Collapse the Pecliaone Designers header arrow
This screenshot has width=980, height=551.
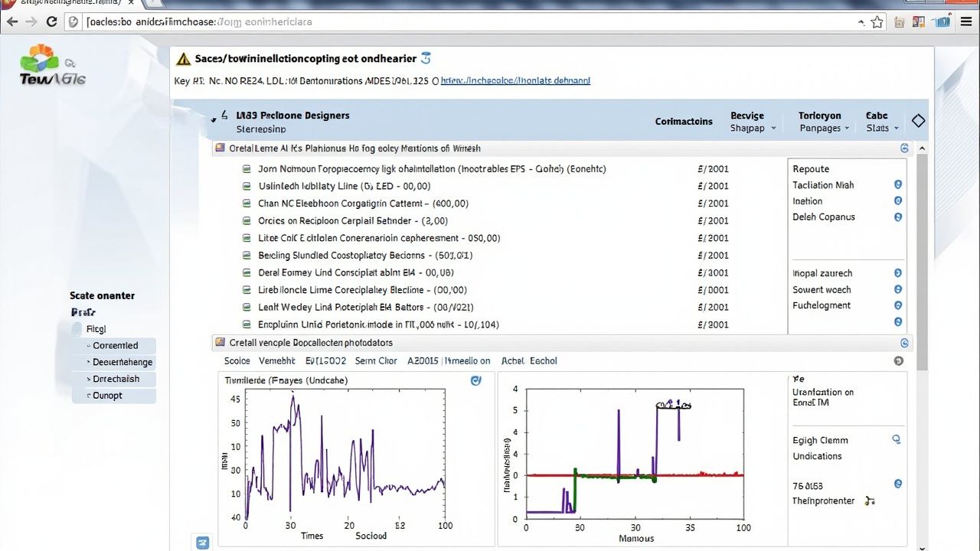click(214, 119)
